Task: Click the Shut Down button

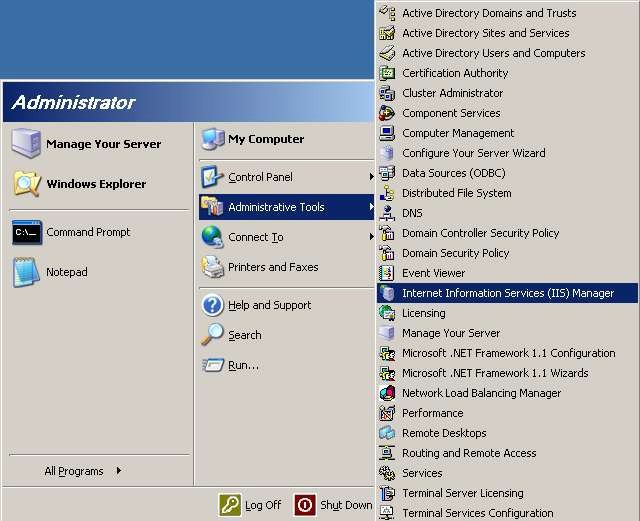Action: tap(333, 505)
